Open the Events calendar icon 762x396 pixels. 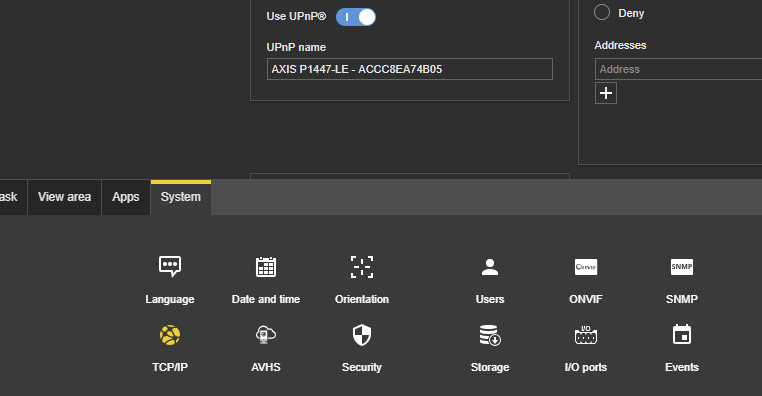point(682,335)
